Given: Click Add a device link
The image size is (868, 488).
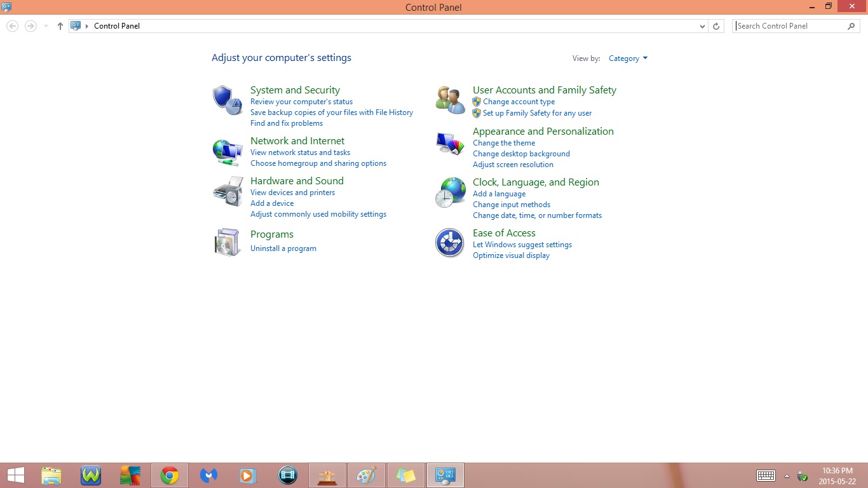Looking at the screenshot, I should click(272, 203).
